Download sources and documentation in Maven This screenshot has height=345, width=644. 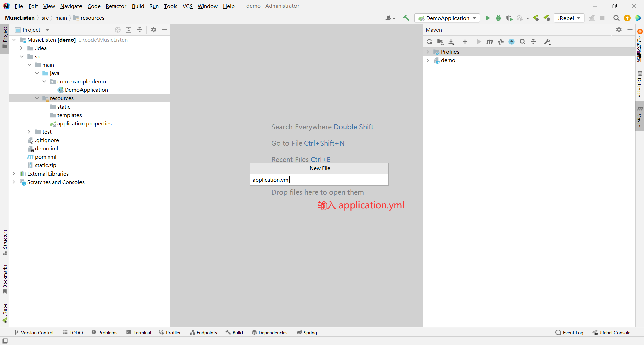click(x=451, y=42)
